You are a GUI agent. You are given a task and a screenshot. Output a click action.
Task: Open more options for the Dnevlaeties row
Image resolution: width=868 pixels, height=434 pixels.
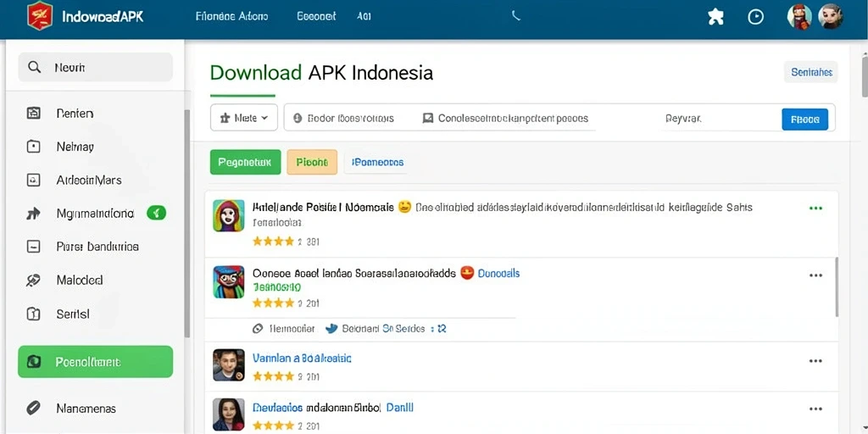(815, 409)
